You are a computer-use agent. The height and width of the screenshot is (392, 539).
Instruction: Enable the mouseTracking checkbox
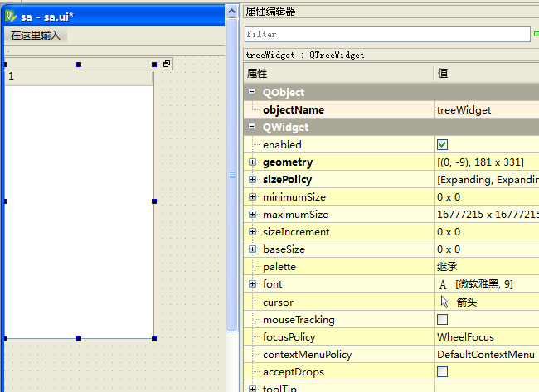(x=442, y=319)
